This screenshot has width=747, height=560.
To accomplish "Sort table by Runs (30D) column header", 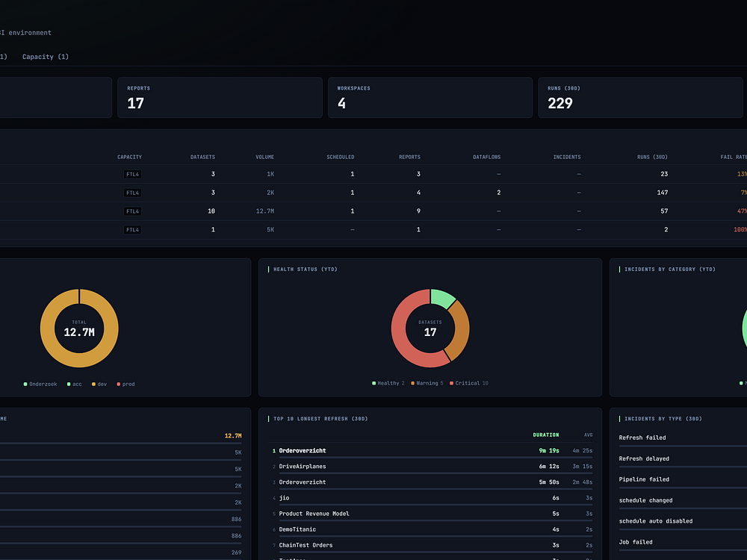I will (x=652, y=157).
